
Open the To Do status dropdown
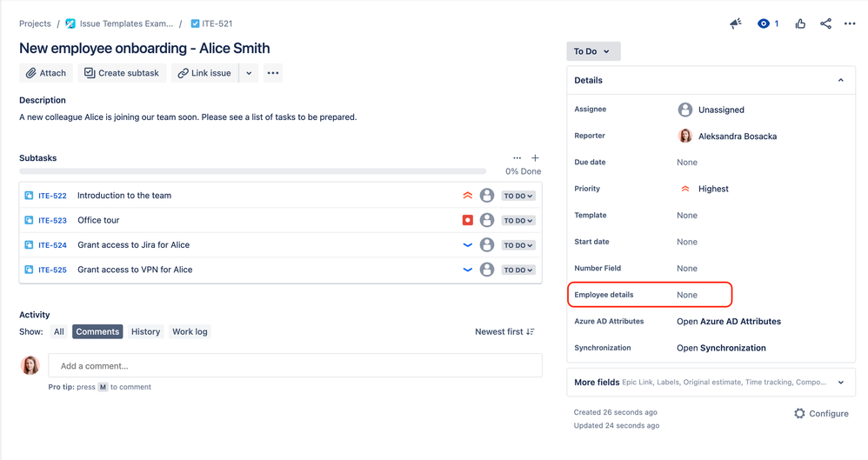coord(593,51)
